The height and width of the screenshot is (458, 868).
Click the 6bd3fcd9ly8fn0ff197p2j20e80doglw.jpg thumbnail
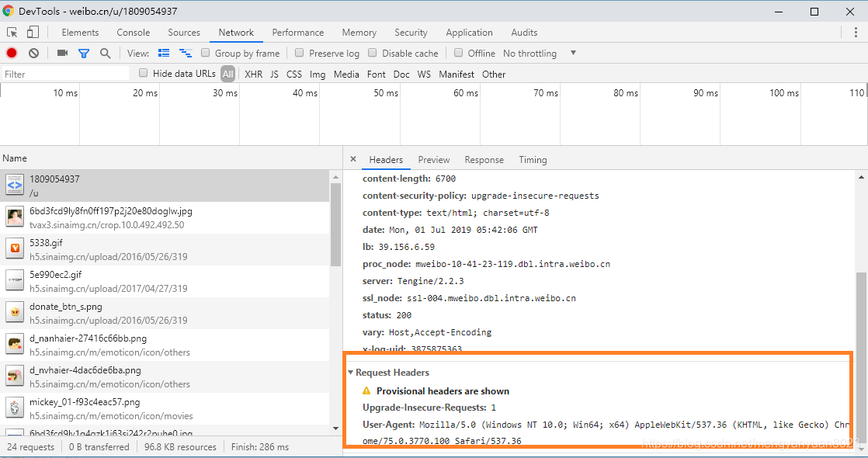pos(15,217)
